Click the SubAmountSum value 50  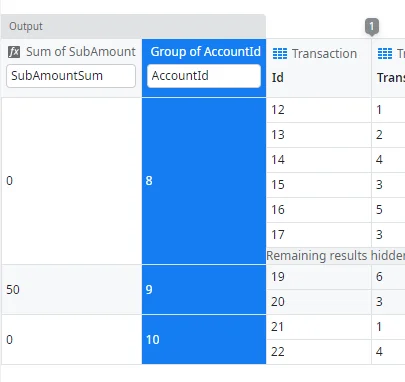(72, 290)
